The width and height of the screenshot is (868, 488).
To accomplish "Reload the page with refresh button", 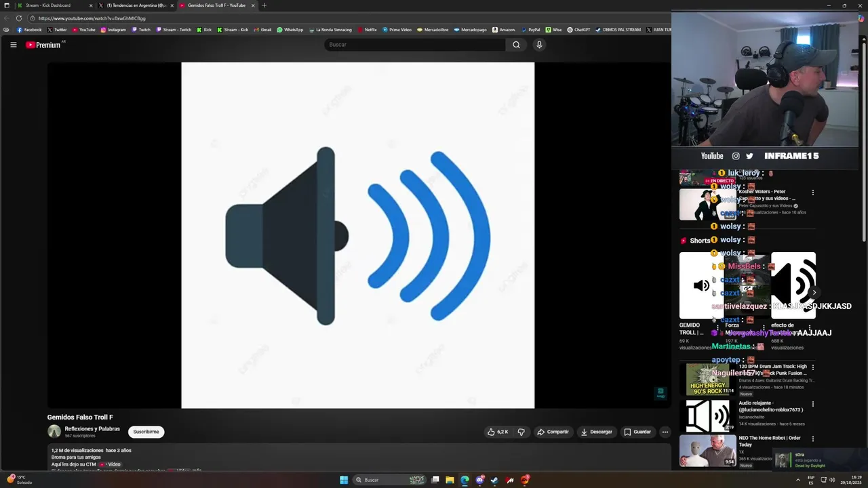I will click(x=18, y=18).
